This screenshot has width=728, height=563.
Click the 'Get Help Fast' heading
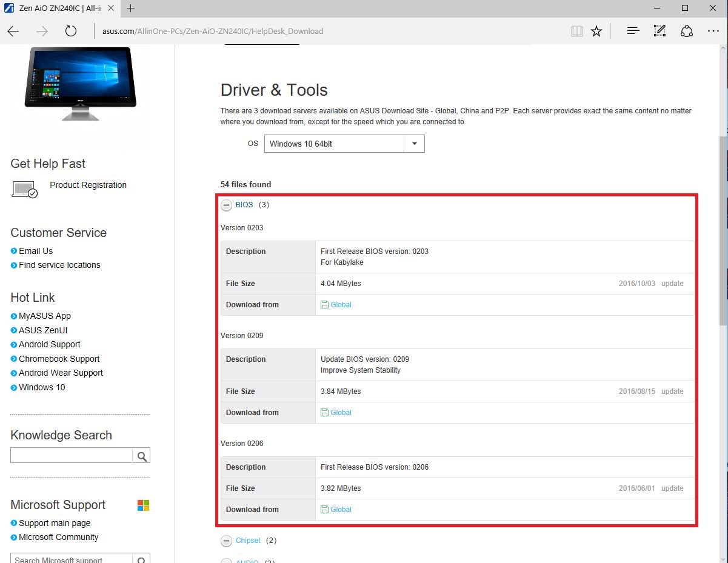tap(48, 164)
